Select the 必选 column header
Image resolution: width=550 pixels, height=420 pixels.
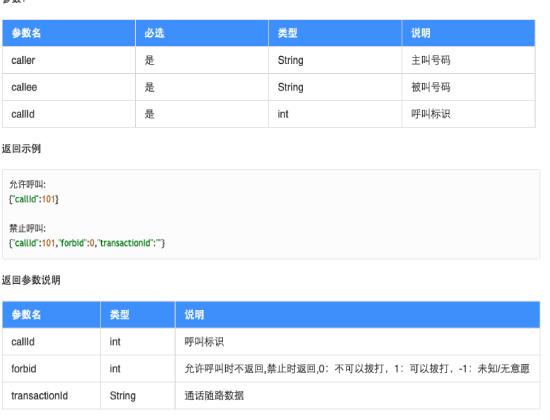coord(202,33)
